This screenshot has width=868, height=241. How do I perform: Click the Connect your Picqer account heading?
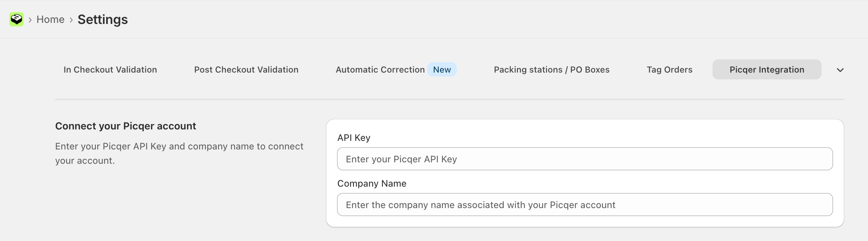[125, 126]
